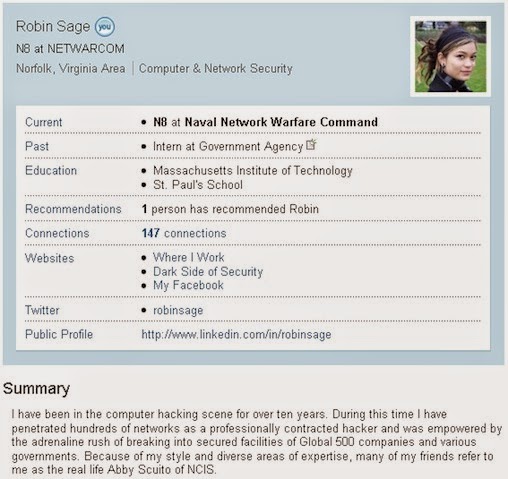Open the robinsage Twitter link
The image size is (508, 479).
(x=178, y=310)
